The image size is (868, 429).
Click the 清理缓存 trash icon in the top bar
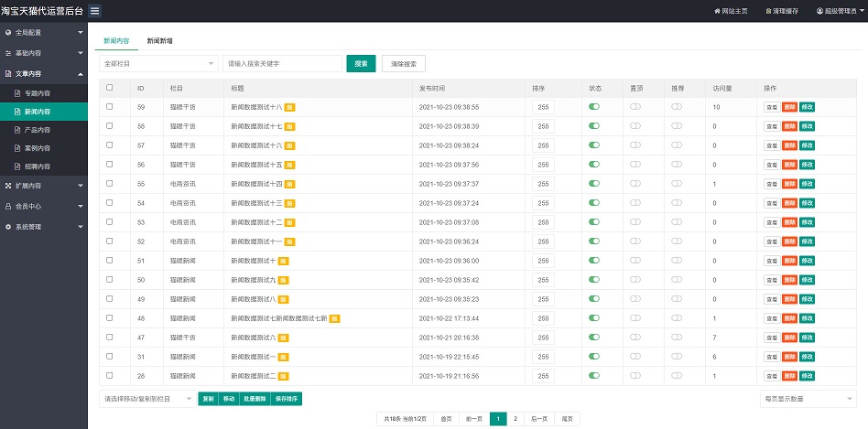768,11
